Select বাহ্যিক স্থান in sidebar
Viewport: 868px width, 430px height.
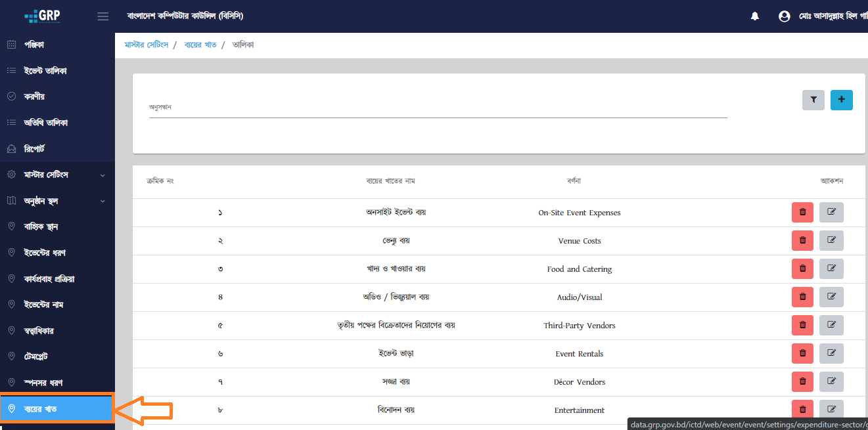click(57, 226)
